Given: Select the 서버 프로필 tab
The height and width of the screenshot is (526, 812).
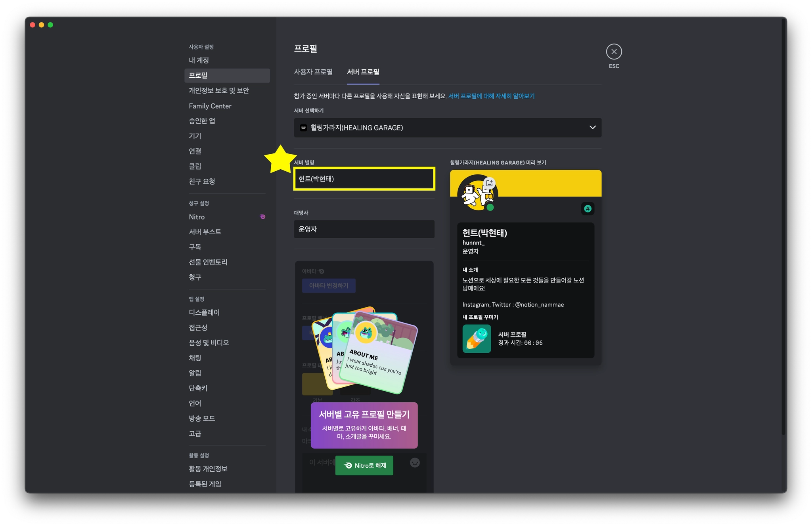Looking at the screenshot, I should [x=363, y=72].
